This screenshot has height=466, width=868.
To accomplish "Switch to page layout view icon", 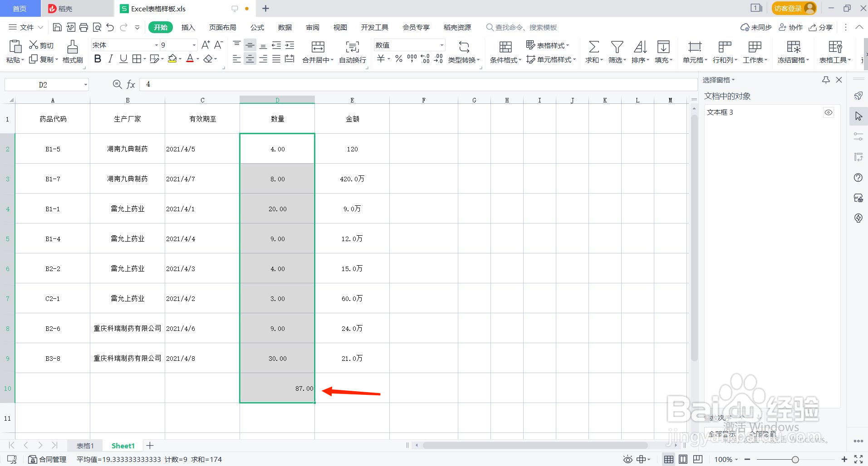I will coord(683,459).
